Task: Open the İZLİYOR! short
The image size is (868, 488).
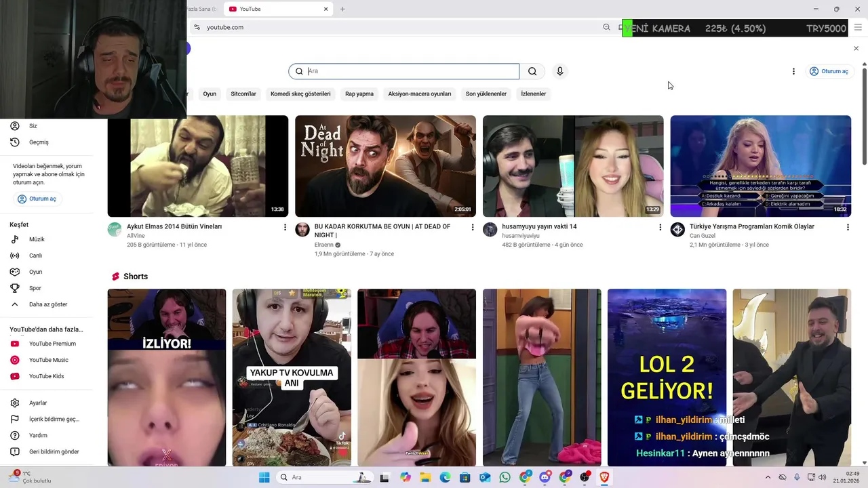Action: (167, 378)
